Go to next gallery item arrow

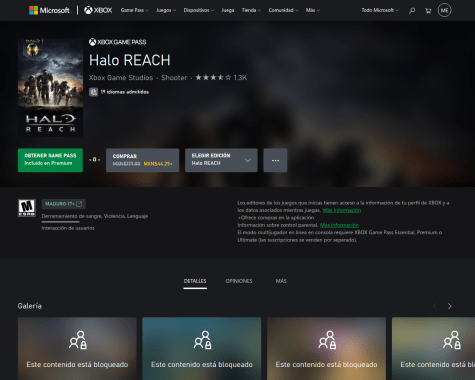[x=450, y=306]
